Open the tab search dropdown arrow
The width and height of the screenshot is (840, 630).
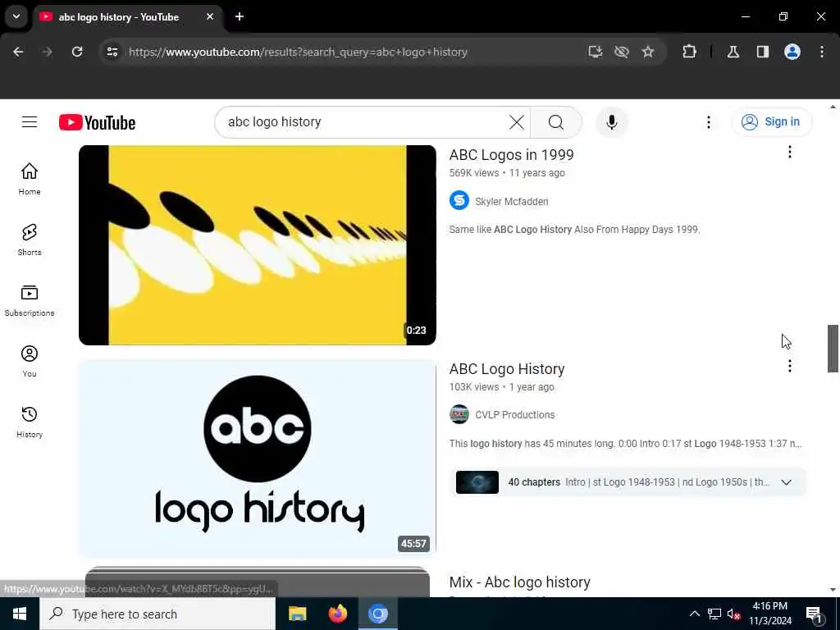(16, 16)
